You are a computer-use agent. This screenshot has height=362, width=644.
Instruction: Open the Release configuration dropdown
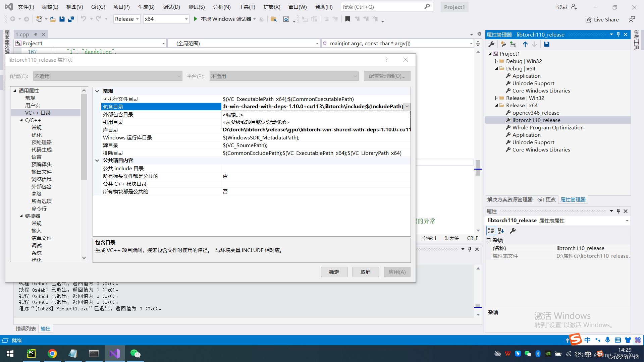click(x=127, y=19)
